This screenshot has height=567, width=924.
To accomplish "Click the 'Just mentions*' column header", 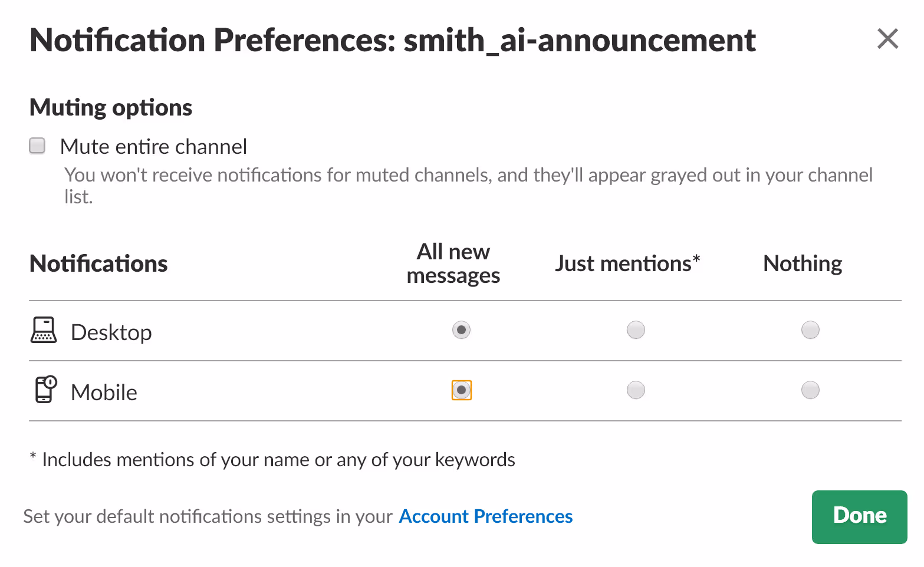I will [627, 263].
